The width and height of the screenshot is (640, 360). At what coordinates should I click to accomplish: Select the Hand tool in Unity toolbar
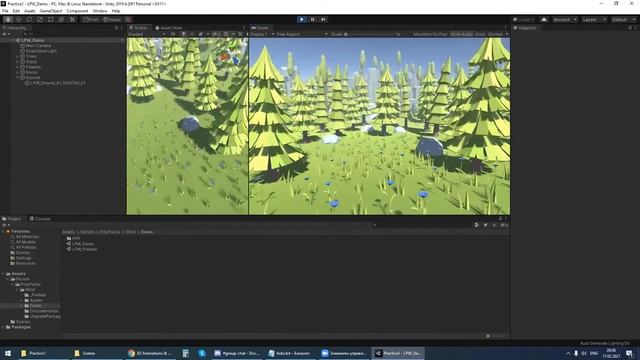[x=8, y=20]
